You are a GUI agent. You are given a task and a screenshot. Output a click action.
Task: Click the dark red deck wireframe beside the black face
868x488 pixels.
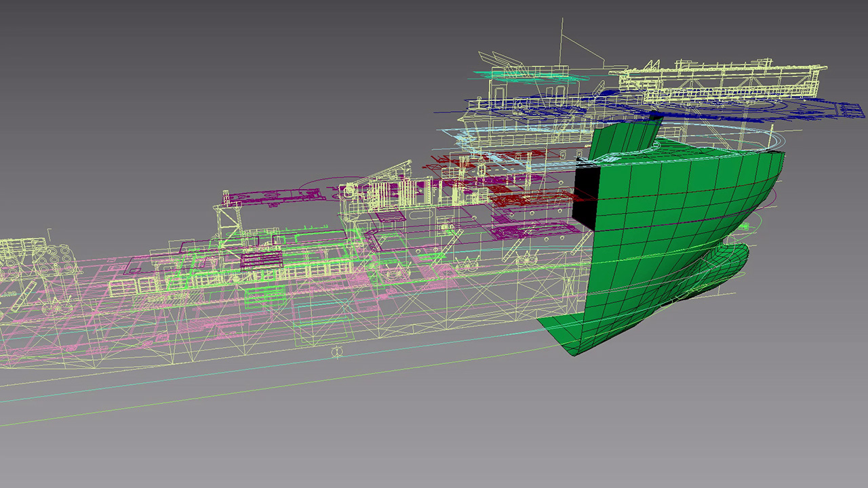click(x=536, y=201)
